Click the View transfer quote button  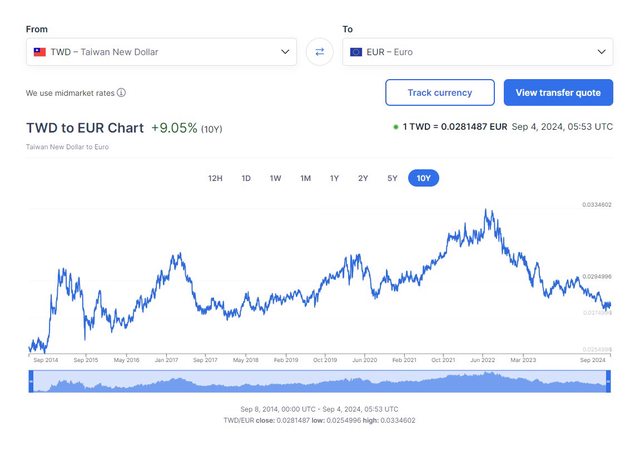[558, 93]
